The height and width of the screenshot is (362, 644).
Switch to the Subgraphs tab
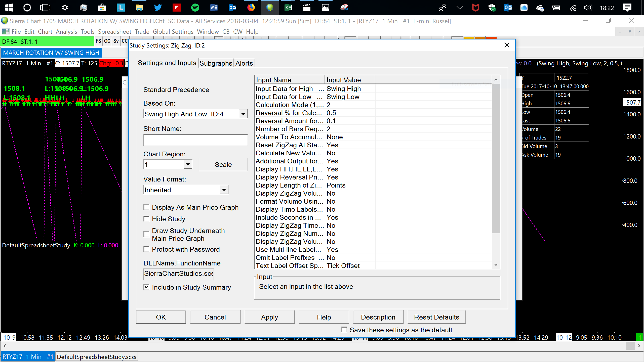click(216, 63)
